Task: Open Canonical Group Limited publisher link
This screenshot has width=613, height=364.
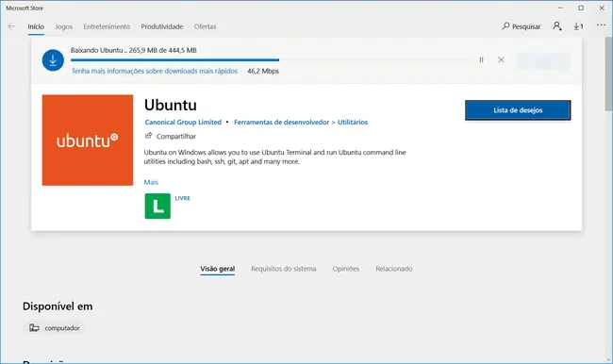Action: [183, 122]
